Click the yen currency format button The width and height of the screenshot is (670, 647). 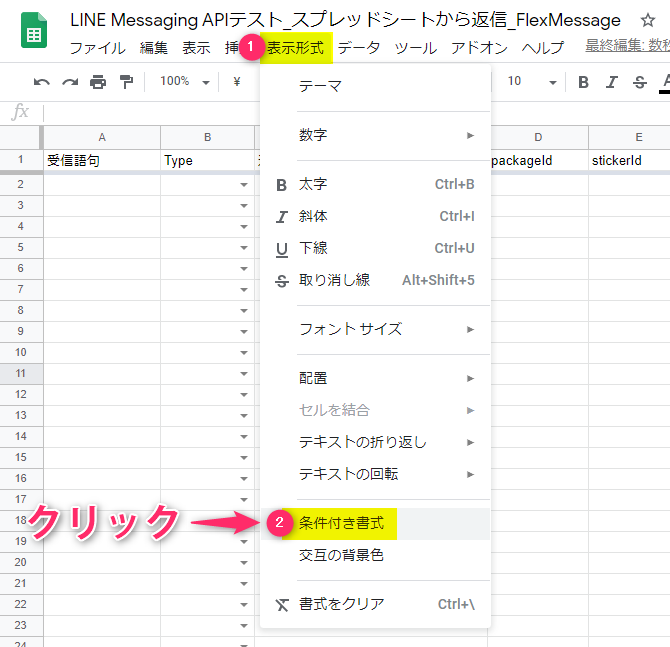[x=237, y=81]
